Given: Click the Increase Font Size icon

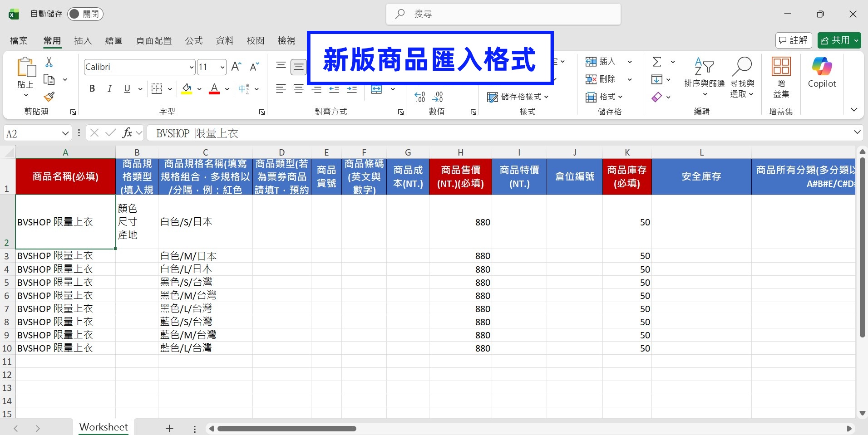Looking at the screenshot, I should 236,67.
